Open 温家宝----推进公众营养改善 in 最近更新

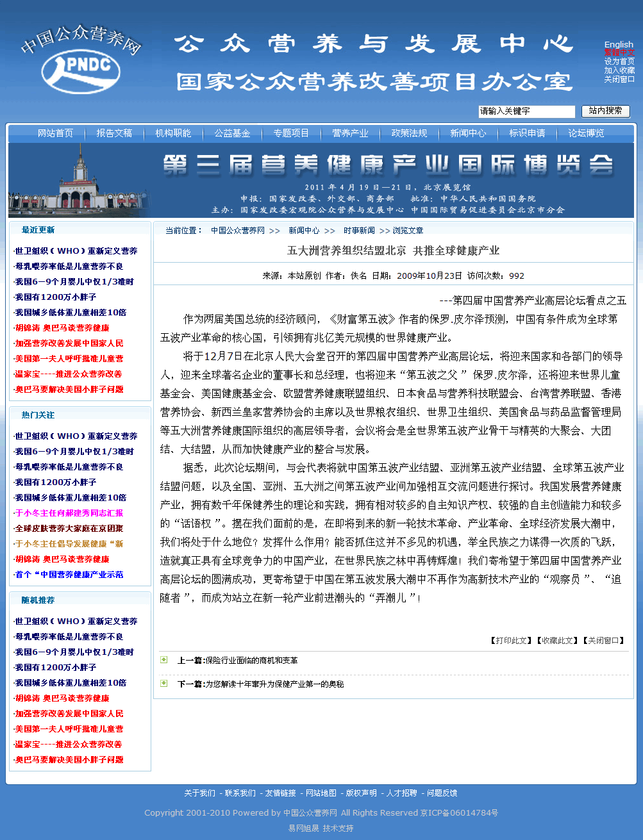click(69, 374)
